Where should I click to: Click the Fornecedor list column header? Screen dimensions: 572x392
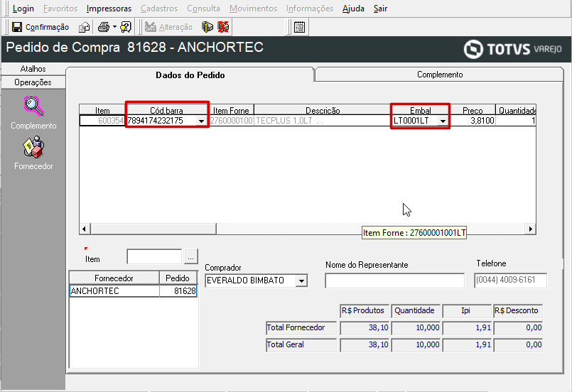(x=114, y=278)
